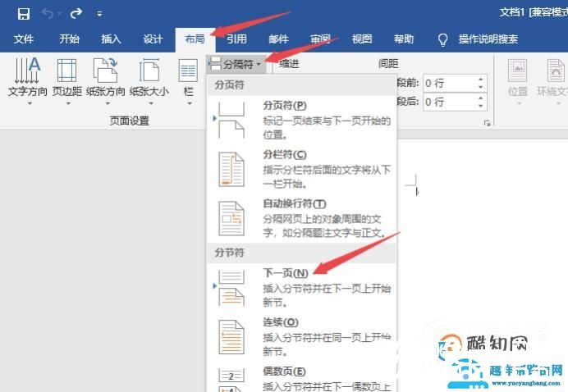The width and height of the screenshot is (568, 392).
Task: Click the 分页符 page break icon
Action: tap(231, 121)
